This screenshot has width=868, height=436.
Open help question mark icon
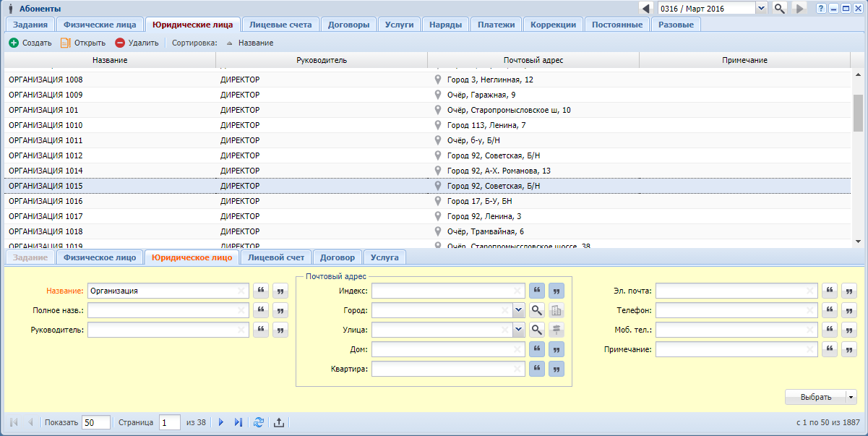pos(821,8)
